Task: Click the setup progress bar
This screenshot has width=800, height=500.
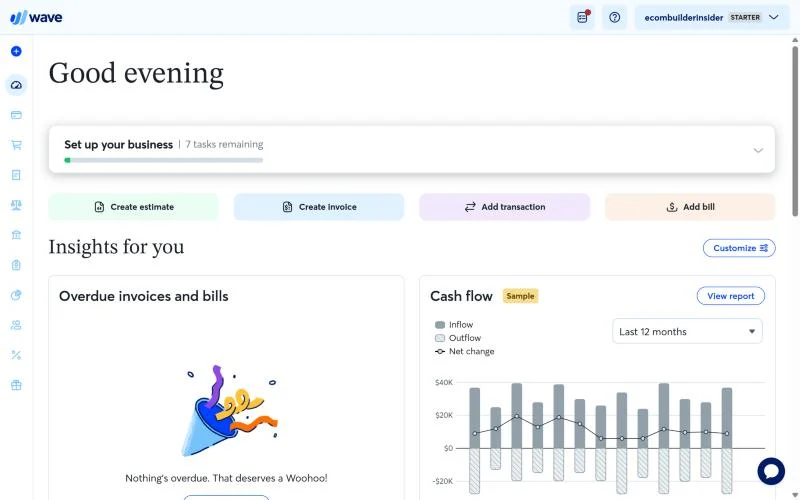Action: point(163,160)
